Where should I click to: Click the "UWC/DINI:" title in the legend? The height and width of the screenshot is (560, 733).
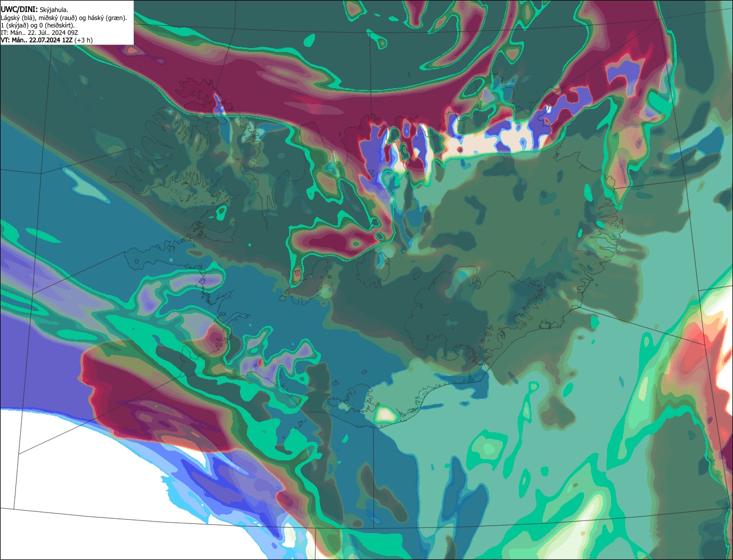point(19,10)
